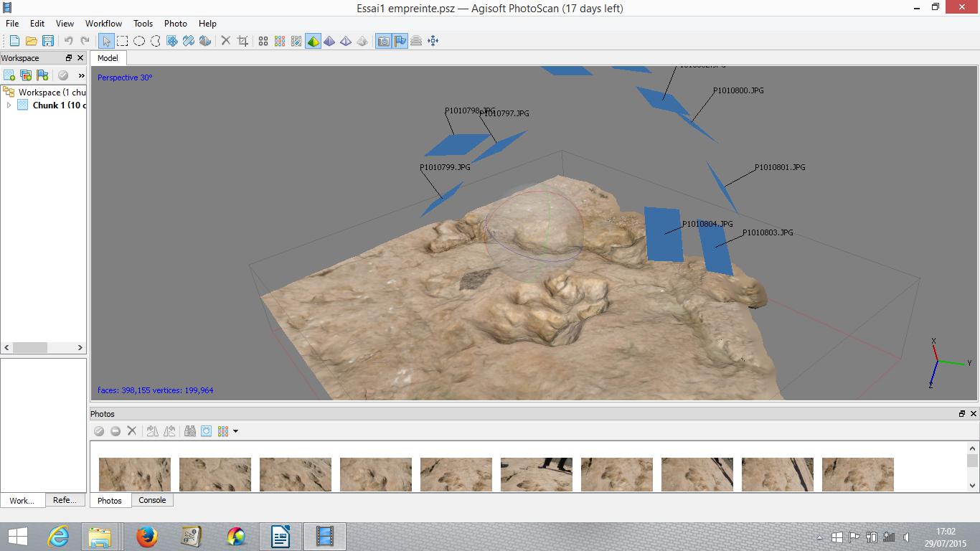Add marker via Workspace flag icon
Viewport: 980px width, 551px height.
pyautogui.click(x=42, y=75)
